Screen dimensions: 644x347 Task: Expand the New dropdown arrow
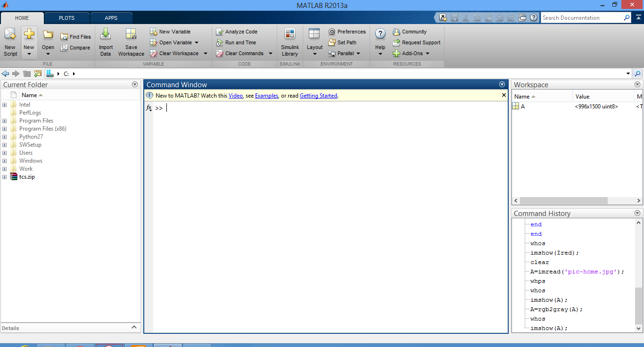click(29, 54)
